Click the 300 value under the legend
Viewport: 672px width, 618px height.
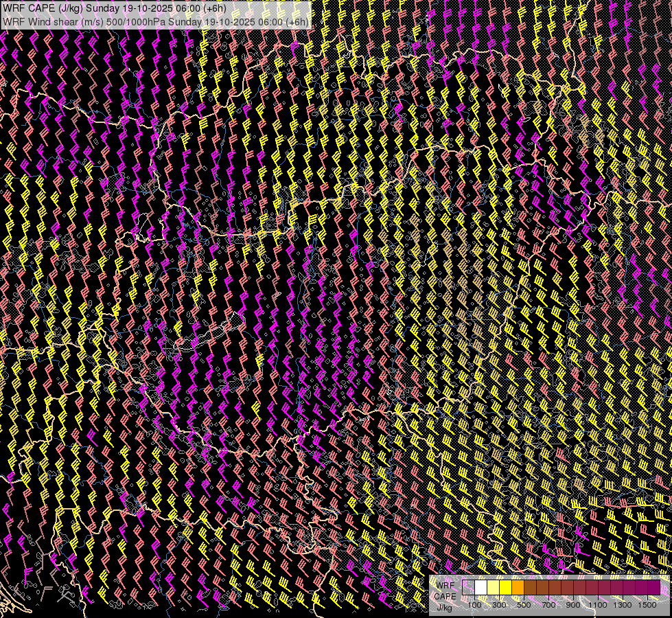(499, 605)
